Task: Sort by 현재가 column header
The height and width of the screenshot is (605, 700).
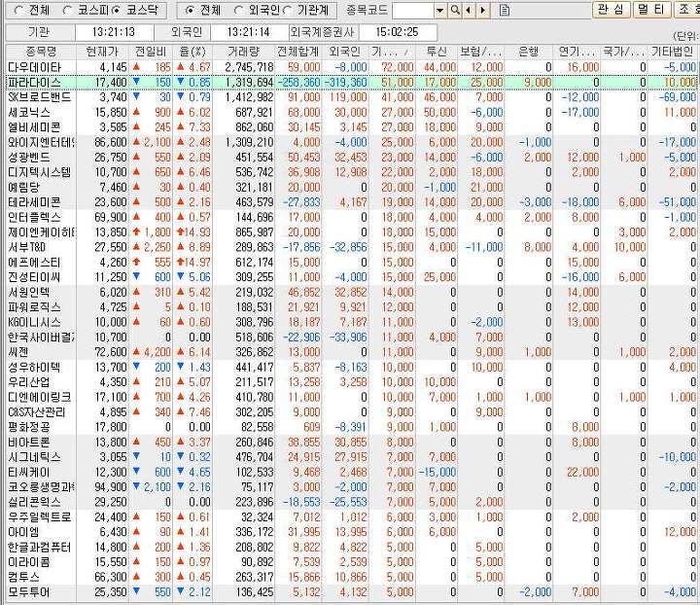Action: [x=103, y=52]
